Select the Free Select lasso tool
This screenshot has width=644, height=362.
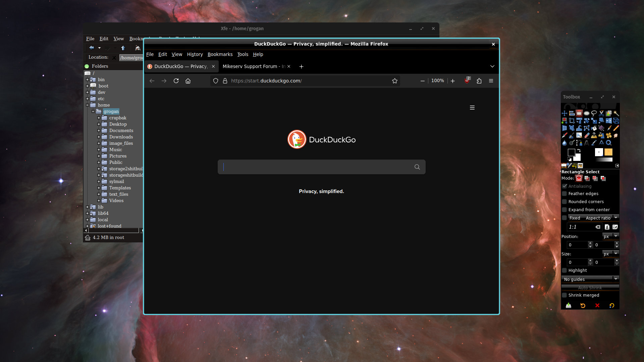click(x=594, y=113)
